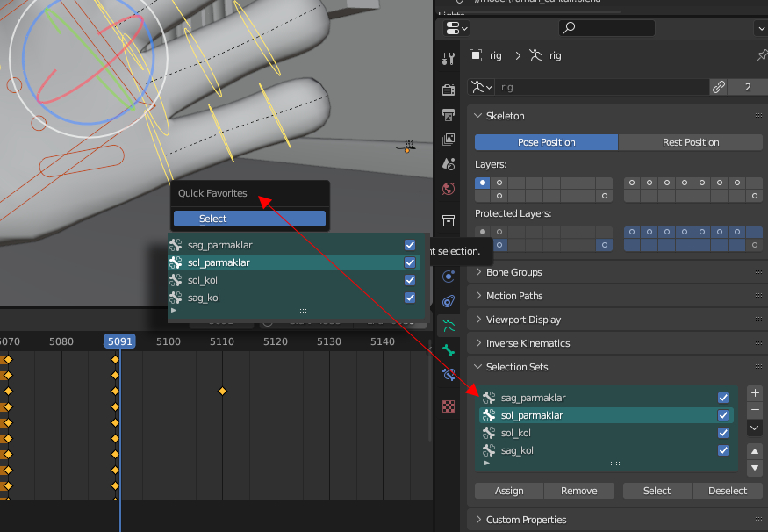768x532 pixels.
Task: Open the Output properties tab
Action: pos(449,115)
